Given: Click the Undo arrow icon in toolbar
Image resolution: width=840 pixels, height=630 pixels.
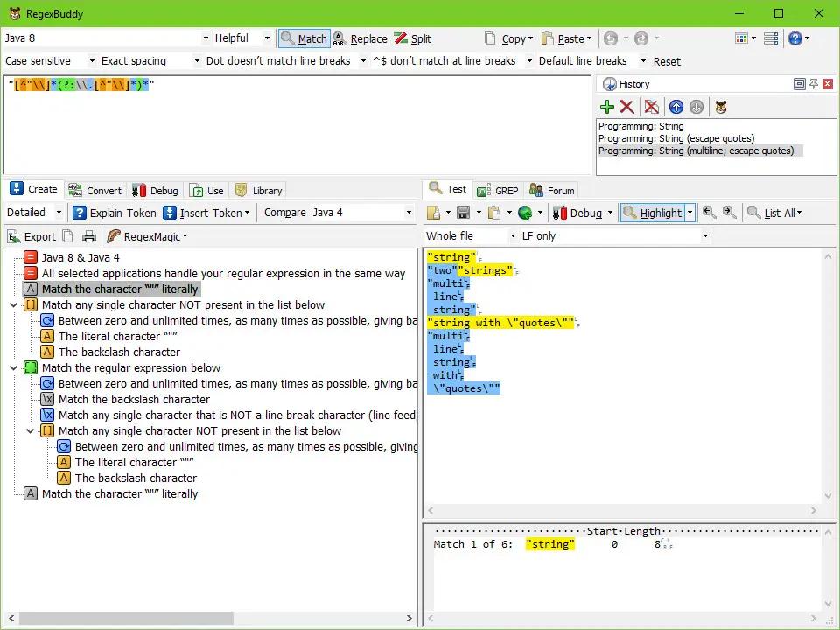Looking at the screenshot, I should 610,38.
